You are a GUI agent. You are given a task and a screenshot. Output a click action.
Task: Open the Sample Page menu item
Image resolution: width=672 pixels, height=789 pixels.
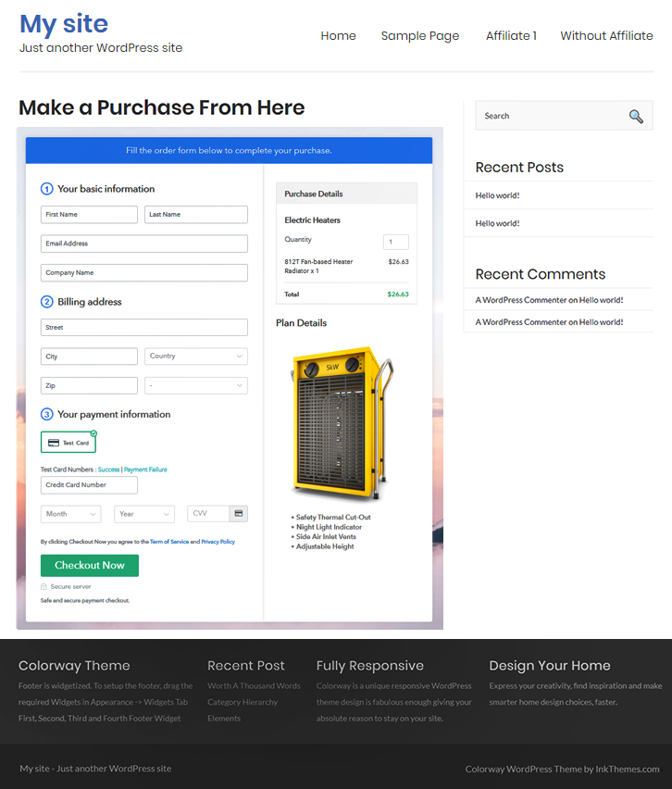coord(419,36)
